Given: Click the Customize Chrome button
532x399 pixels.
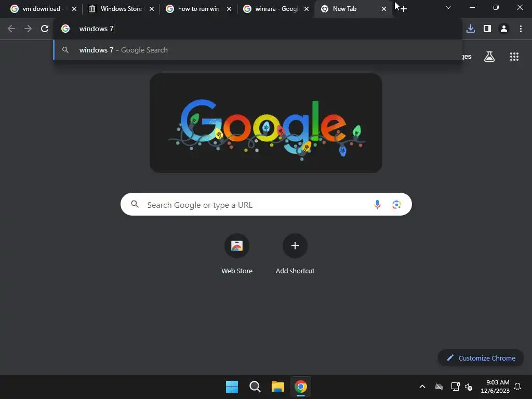Looking at the screenshot, I should click(481, 358).
